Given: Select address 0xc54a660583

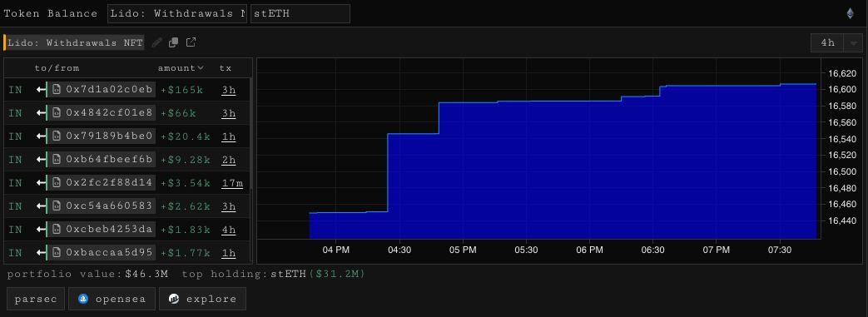Looking at the screenshot, I should coord(109,206).
